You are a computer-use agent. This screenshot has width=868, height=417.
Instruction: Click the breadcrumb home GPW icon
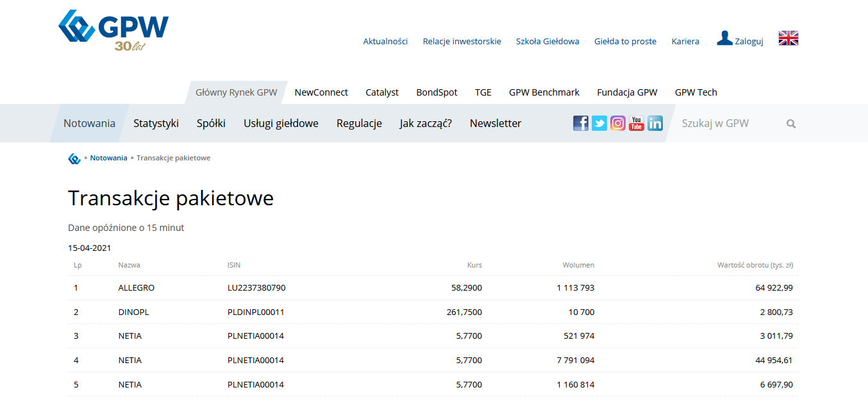(74, 158)
